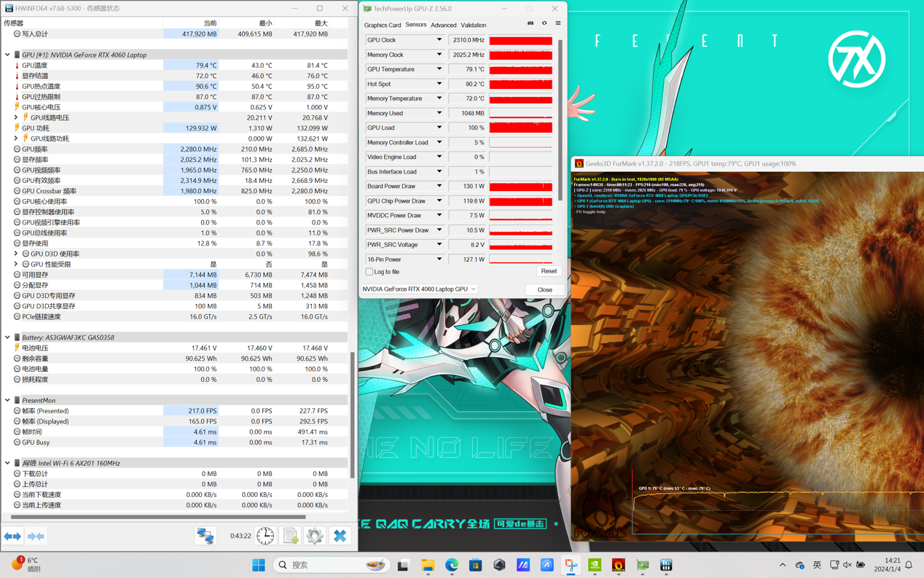This screenshot has height=578, width=924.
Task: Open the GPU selection combo box
Action: click(x=419, y=289)
